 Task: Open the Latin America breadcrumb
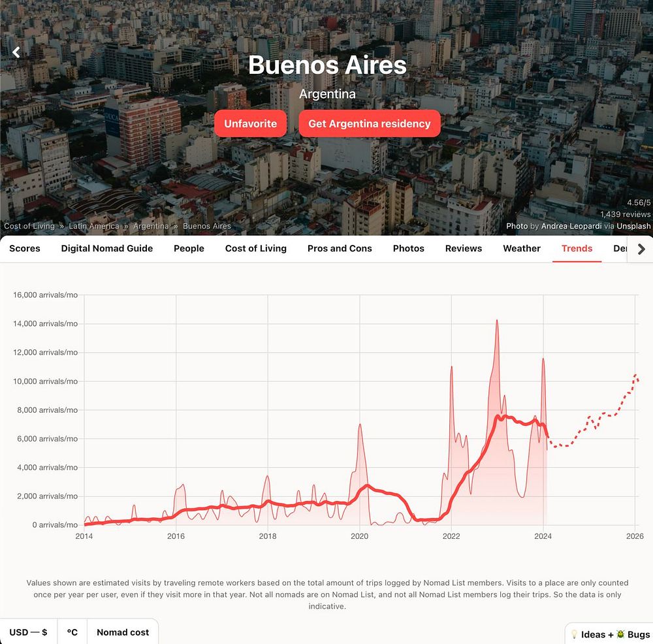coord(93,226)
